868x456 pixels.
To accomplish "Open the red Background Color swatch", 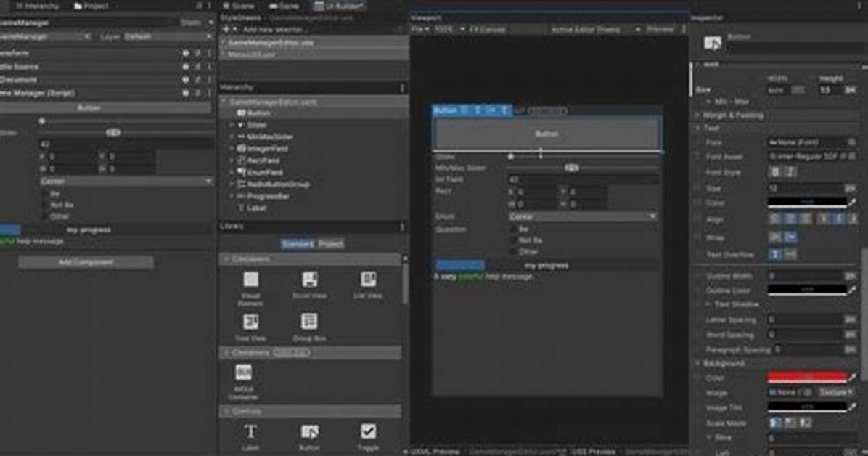I will point(807,378).
